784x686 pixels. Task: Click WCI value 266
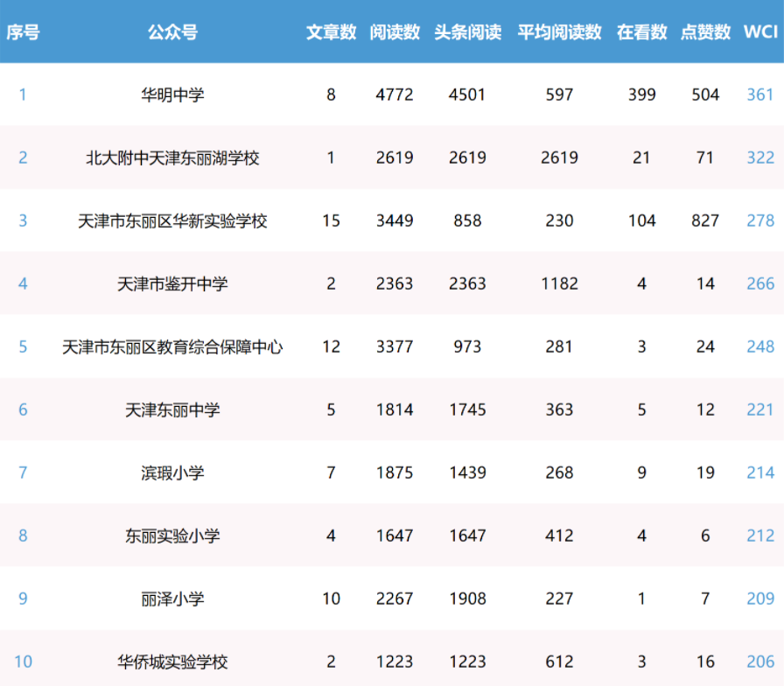pyautogui.click(x=760, y=283)
